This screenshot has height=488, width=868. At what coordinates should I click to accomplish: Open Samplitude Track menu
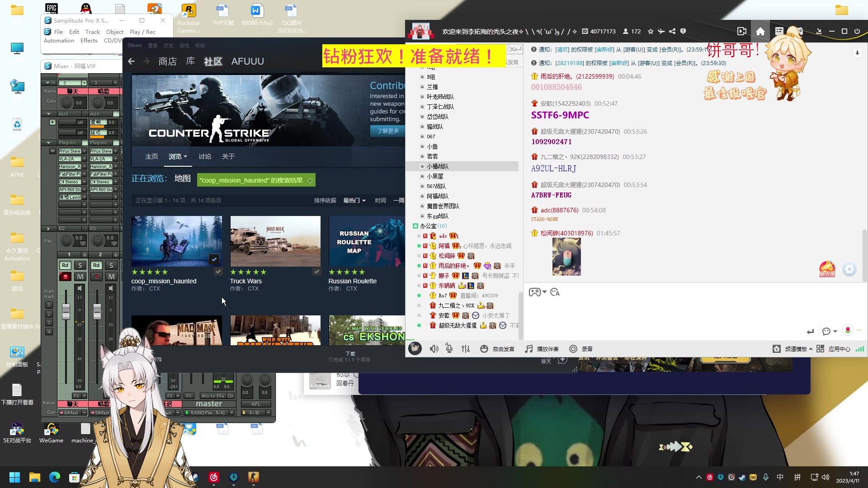[93, 32]
